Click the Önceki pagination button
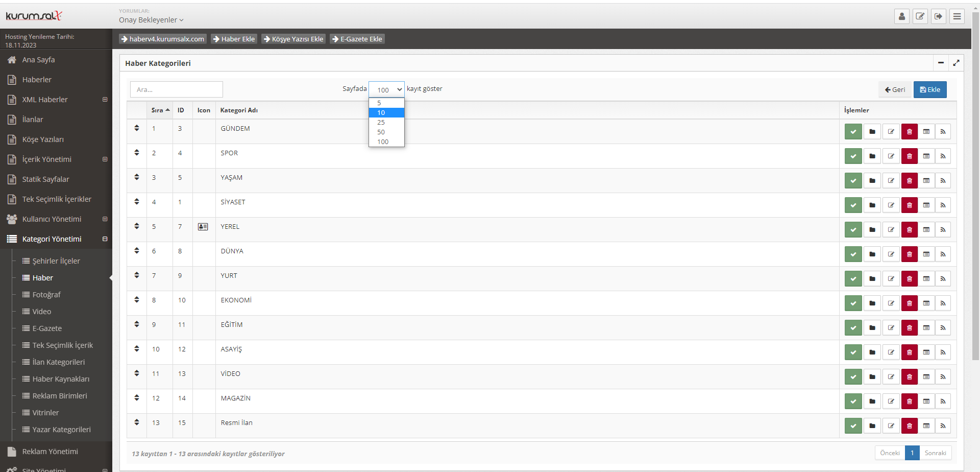Viewport: 980px width, 472px height. click(890, 453)
